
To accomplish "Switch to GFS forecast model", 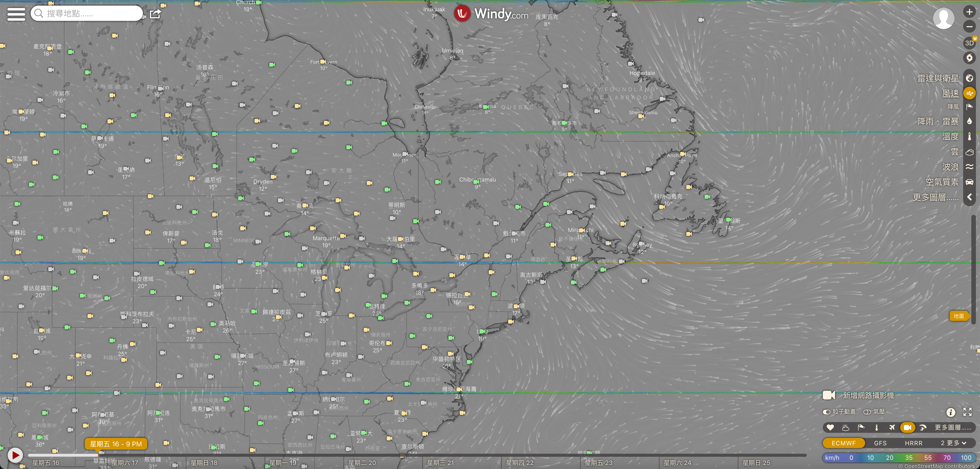I will click(880, 443).
